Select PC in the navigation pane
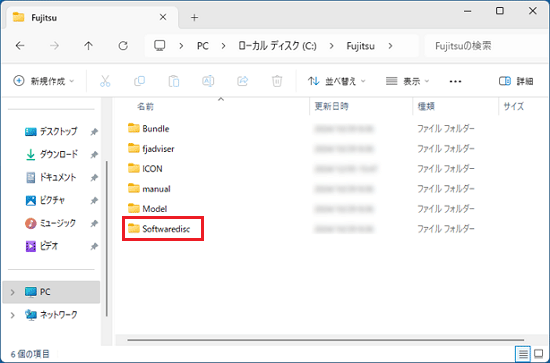 click(x=51, y=292)
